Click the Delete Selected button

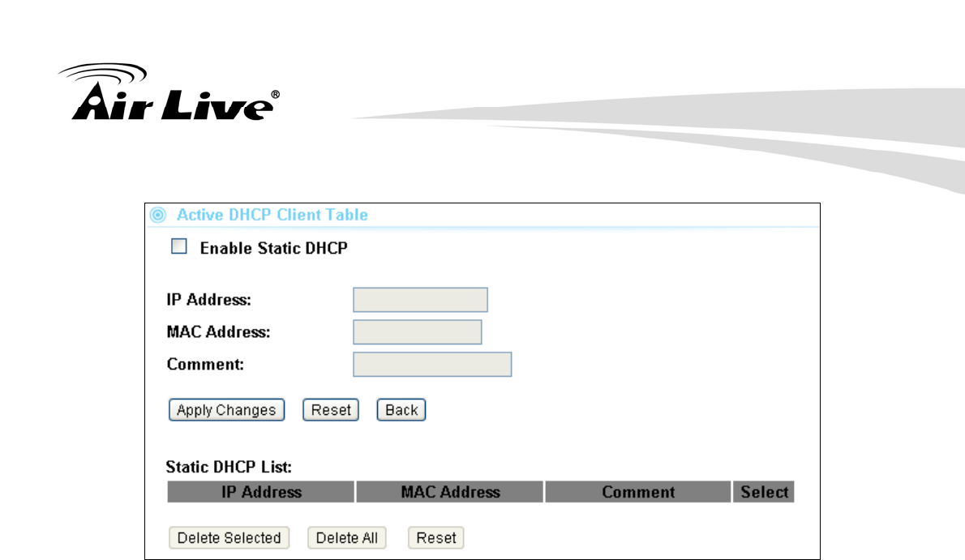point(229,538)
